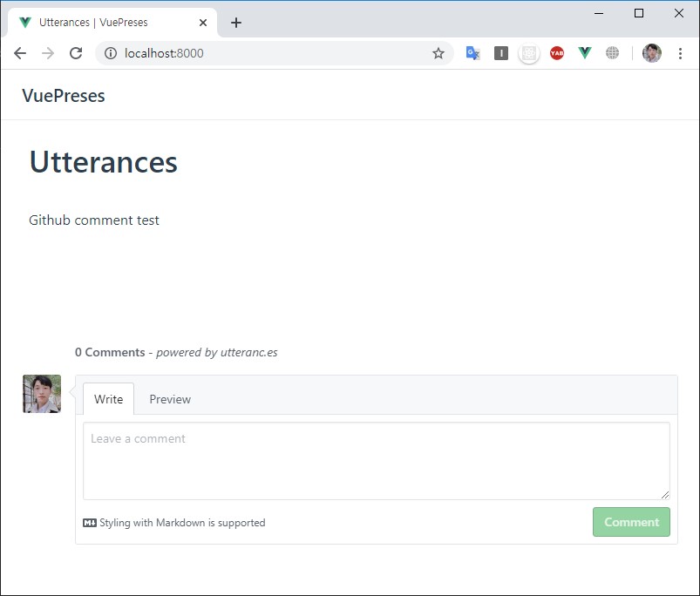Click the Leave a comment text area
Viewport: 700px width, 596px height.
point(377,461)
